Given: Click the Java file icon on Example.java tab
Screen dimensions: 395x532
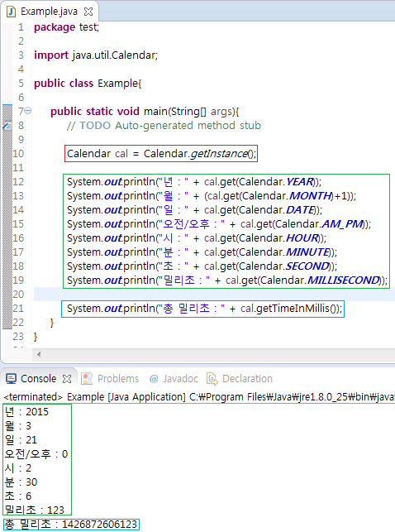Looking at the screenshot, I should point(12,12).
